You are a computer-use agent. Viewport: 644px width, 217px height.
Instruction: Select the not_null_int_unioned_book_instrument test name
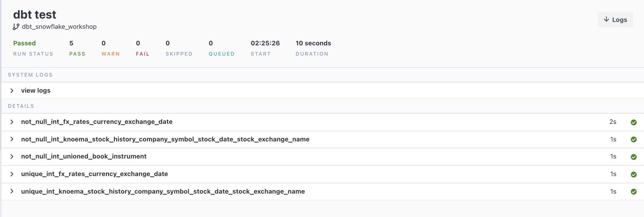(x=84, y=157)
